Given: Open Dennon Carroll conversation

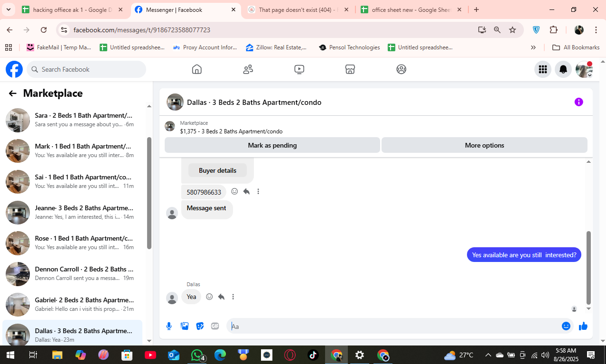Looking at the screenshot, I should tap(73, 274).
